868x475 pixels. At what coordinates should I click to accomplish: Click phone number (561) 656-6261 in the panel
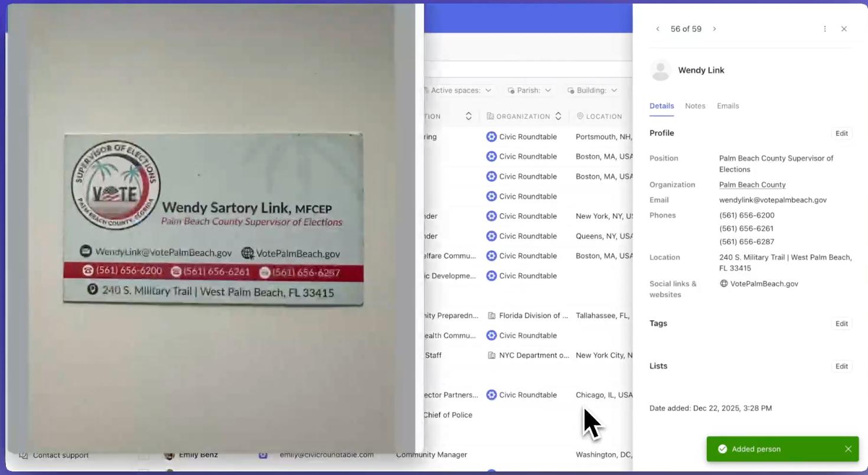coord(747,229)
